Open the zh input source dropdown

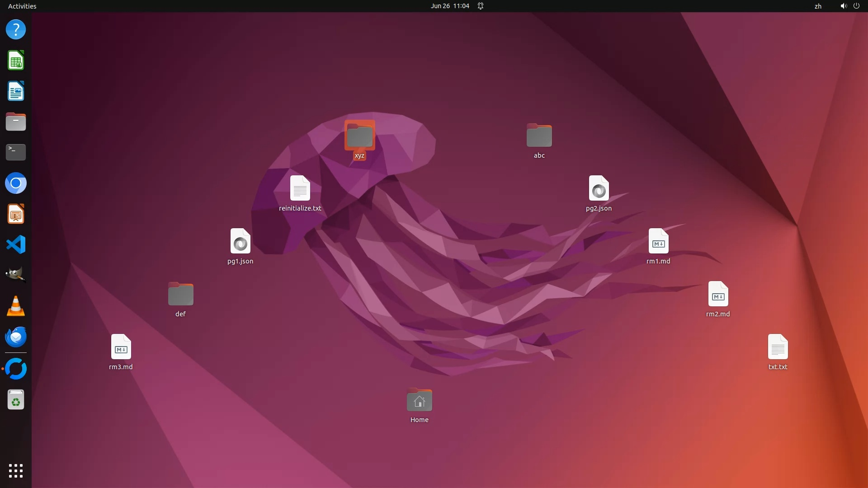(x=818, y=6)
